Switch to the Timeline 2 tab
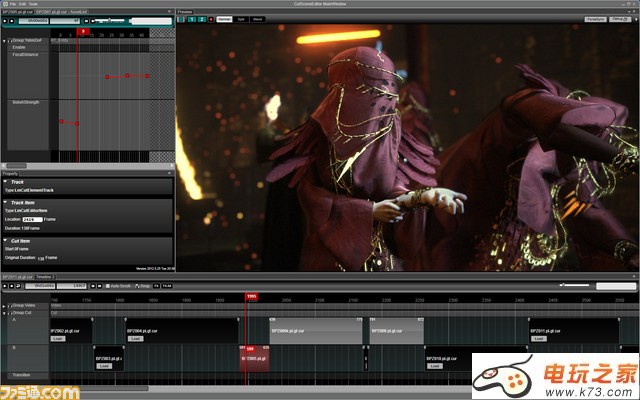The image size is (640, 400). click(x=45, y=277)
